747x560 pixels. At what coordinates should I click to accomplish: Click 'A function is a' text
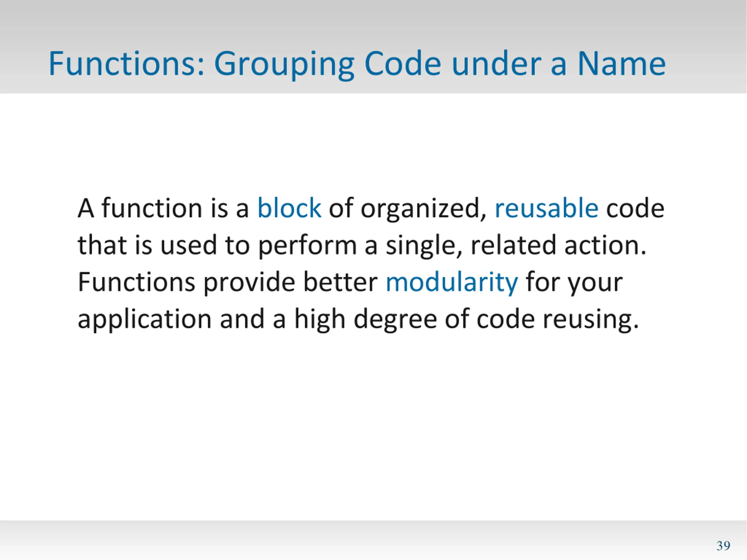[x=163, y=208]
